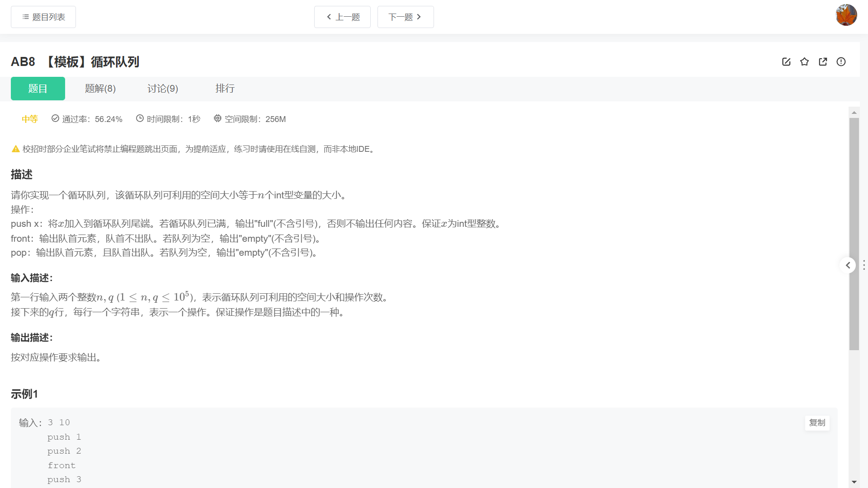The width and height of the screenshot is (868, 488).
Task: Open problem in new window icon
Action: point(823,62)
